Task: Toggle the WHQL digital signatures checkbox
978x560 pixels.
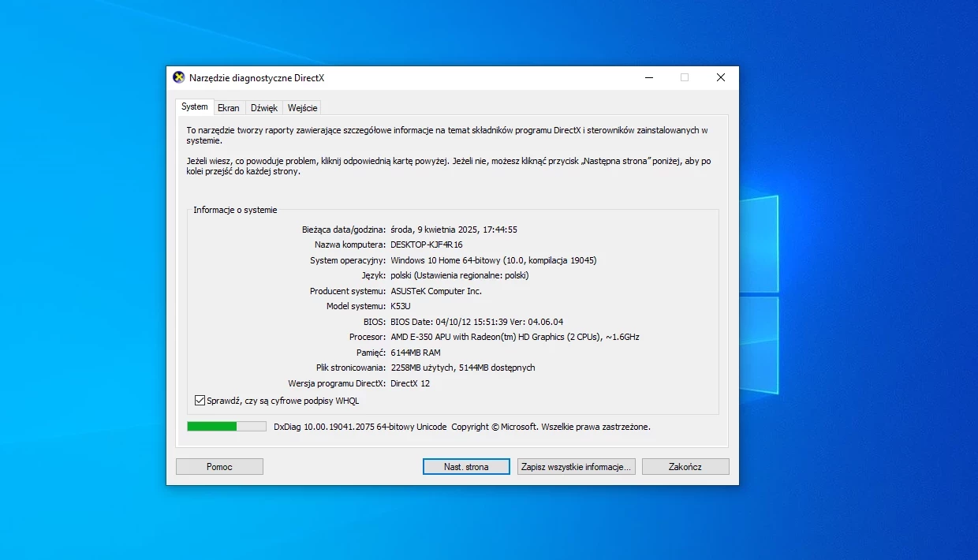Action: tap(200, 401)
